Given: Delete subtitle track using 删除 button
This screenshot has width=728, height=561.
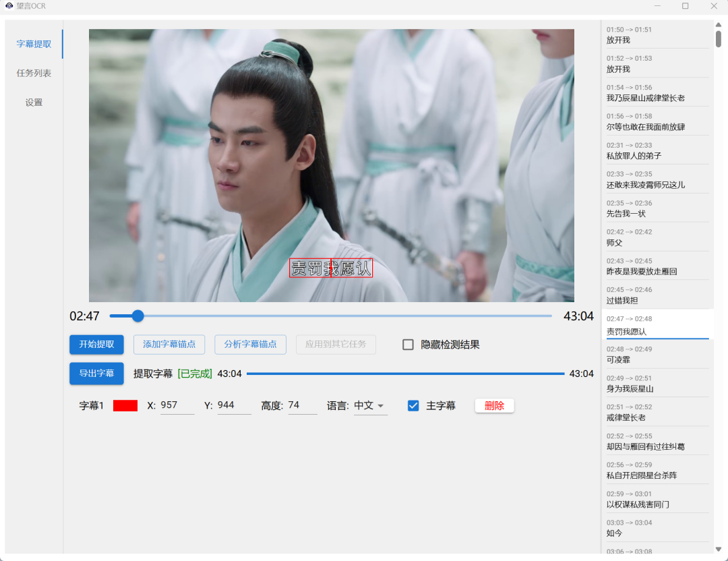Looking at the screenshot, I should [494, 405].
